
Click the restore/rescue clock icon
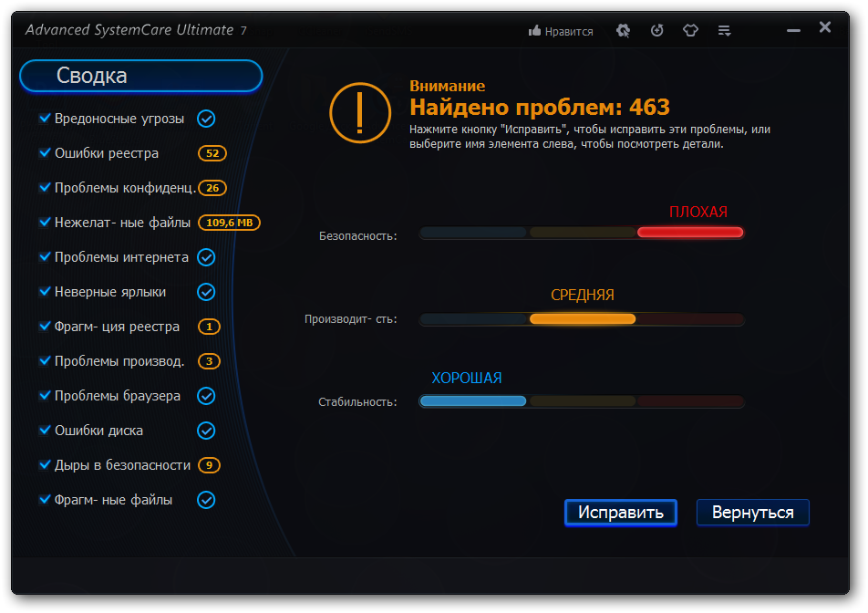[657, 30]
